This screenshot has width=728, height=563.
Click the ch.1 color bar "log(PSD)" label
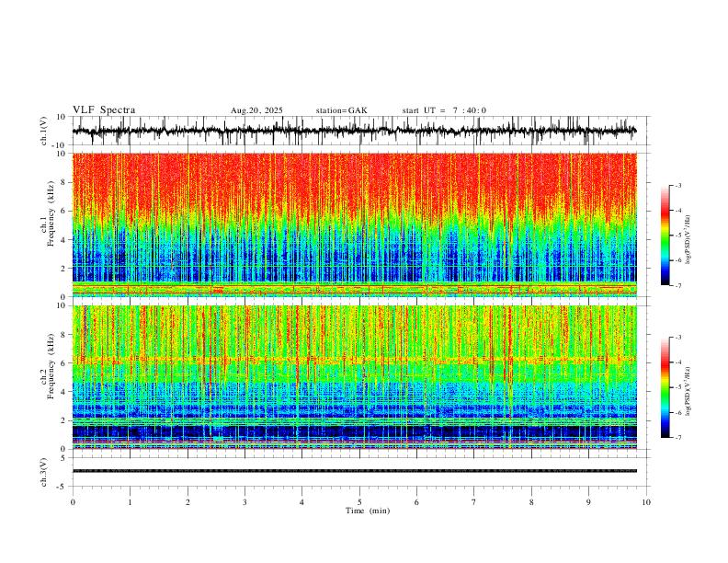(x=688, y=240)
